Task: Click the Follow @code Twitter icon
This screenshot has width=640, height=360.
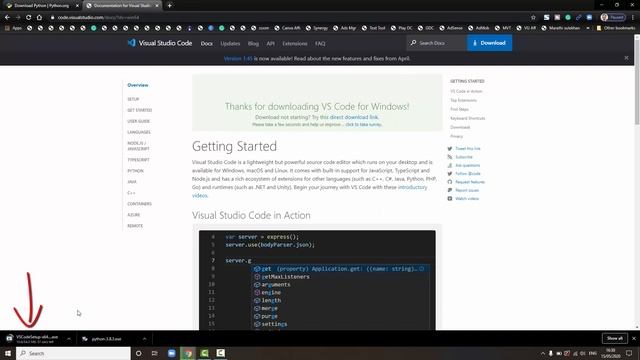Action: pos(450,174)
